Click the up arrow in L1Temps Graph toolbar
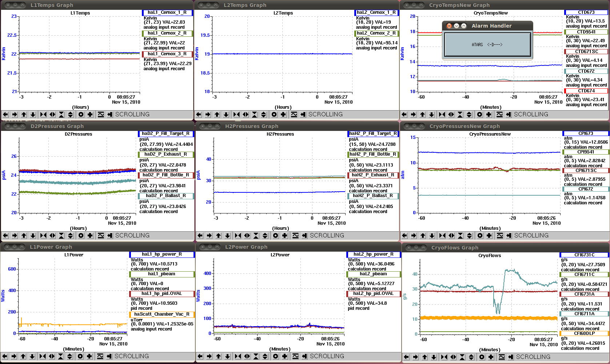This screenshot has width=610, height=364. (x=24, y=115)
